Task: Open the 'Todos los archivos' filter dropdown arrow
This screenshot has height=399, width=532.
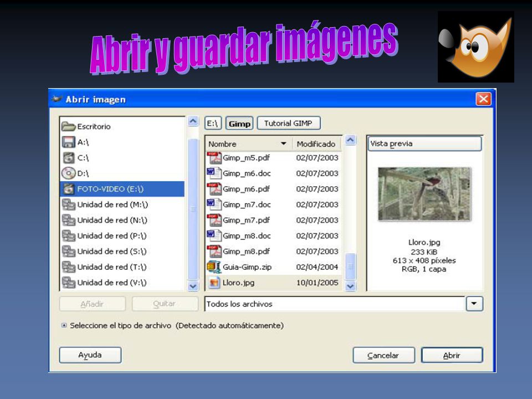Action: coord(474,304)
